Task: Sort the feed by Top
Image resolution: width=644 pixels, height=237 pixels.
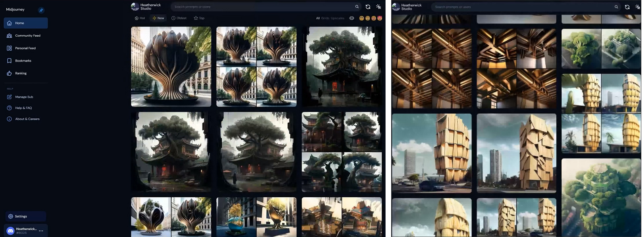Action: point(199,18)
